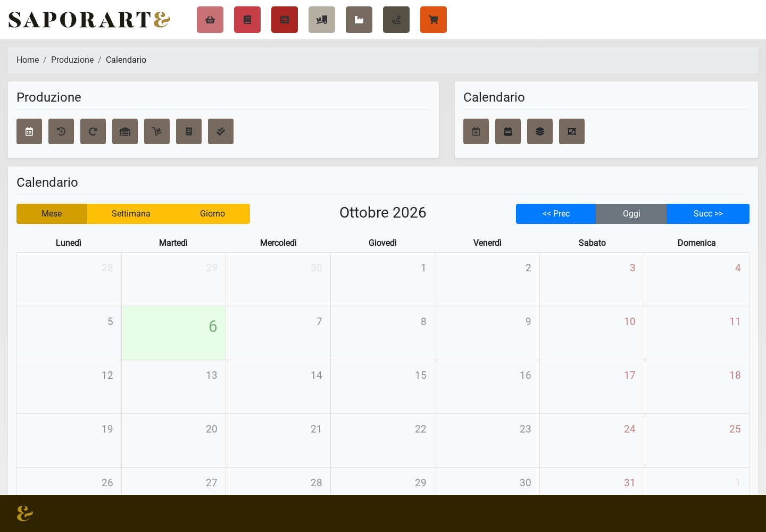
Task: Open the dark red list icon
Action: click(x=285, y=20)
